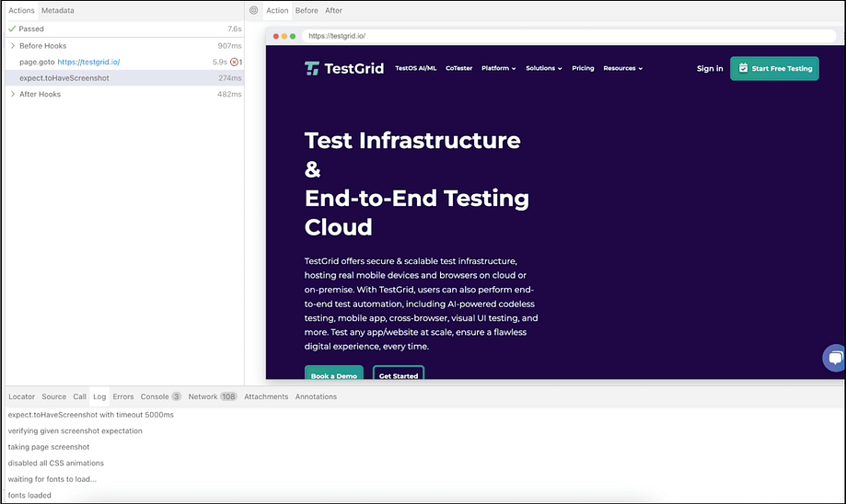This screenshot has height=504, width=846.
Task: Expand the After Hooks row
Action: [x=13, y=94]
